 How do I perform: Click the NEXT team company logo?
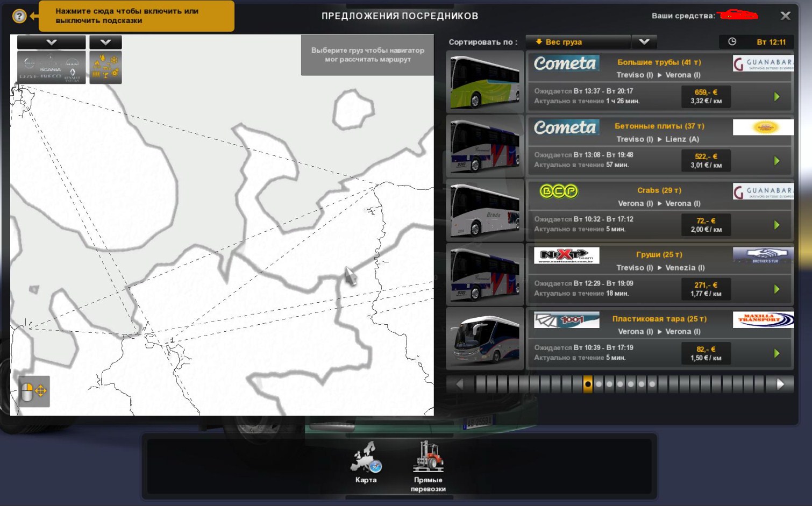(566, 255)
